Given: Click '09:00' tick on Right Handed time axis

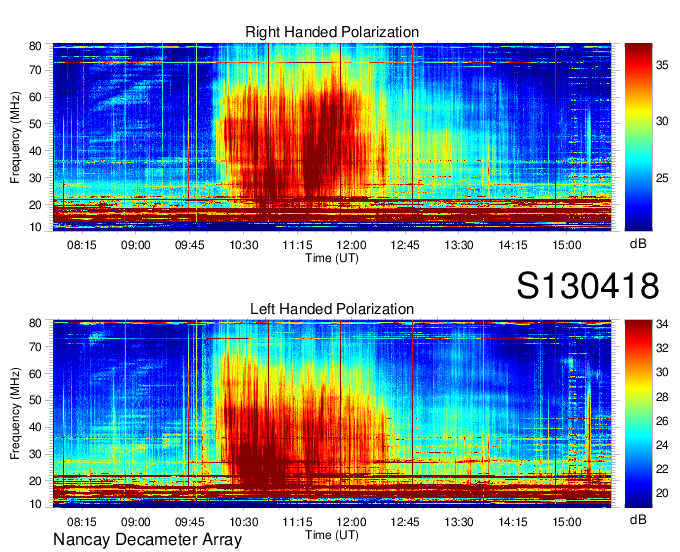Looking at the screenshot, I should tap(136, 245).
